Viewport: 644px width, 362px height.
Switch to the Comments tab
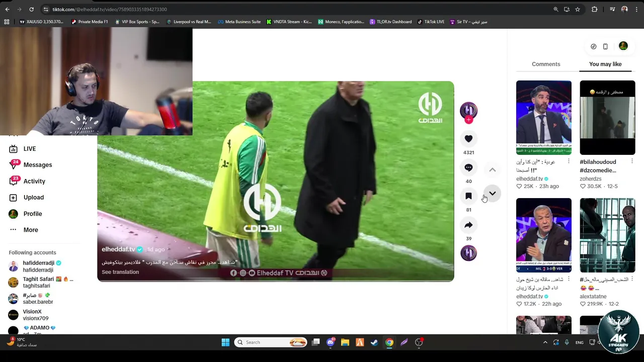[546, 64]
